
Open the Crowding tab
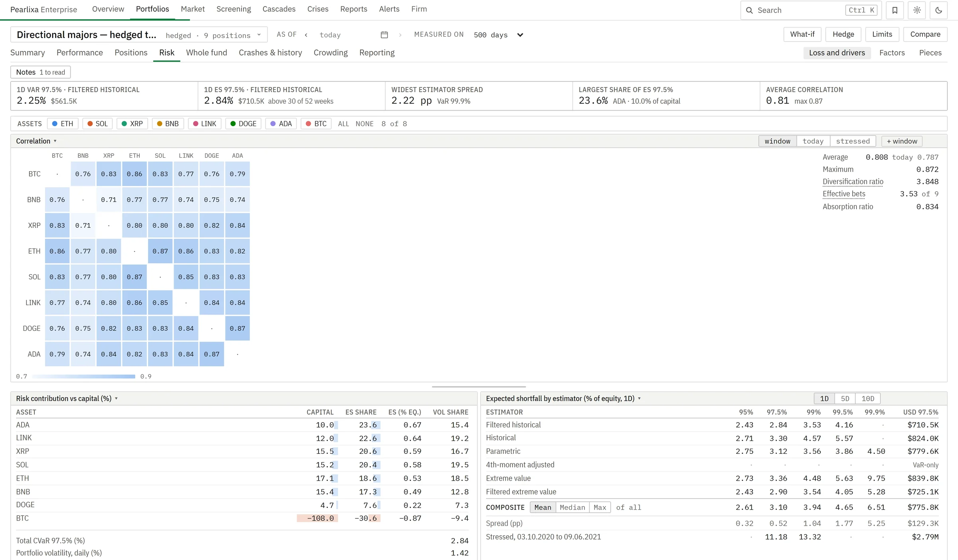click(x=331, y=53)
